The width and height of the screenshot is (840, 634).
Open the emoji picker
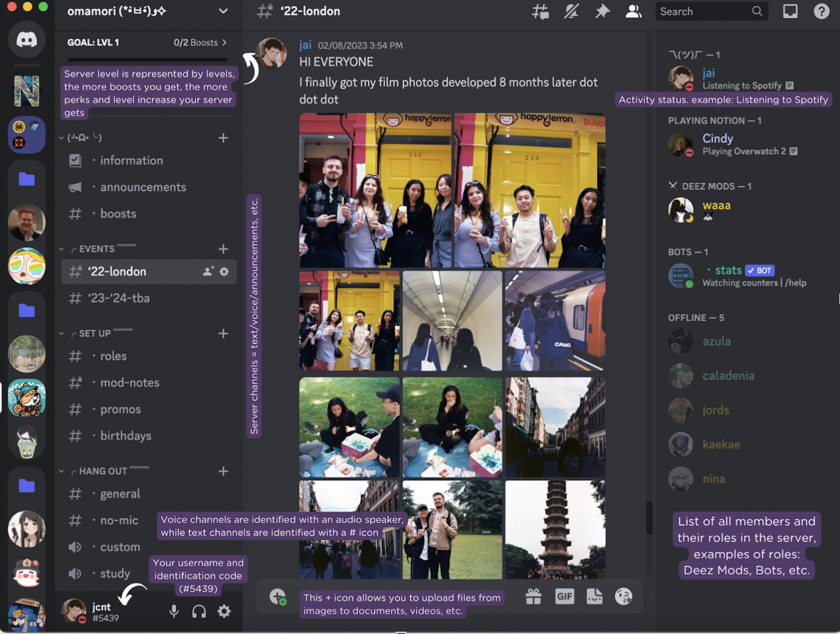[x=623, y=596]
